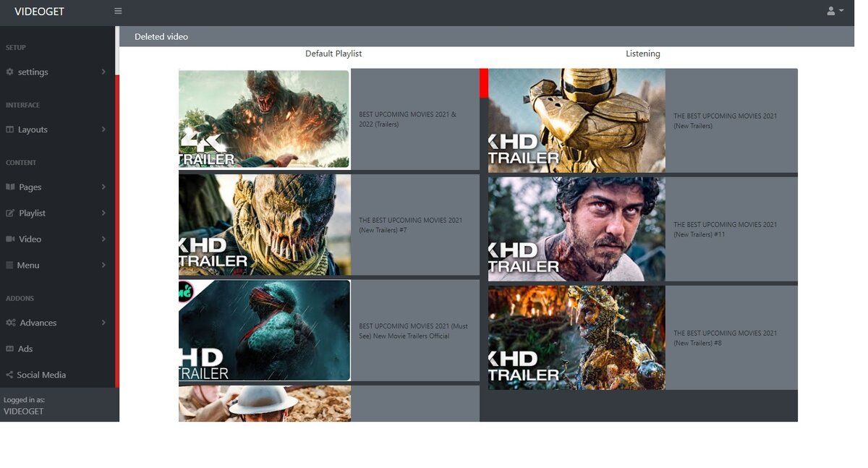The height and width of the screenshot is (468, 868).
Task: Select the Must See trailers thumbnail
Action: [264, 331]
